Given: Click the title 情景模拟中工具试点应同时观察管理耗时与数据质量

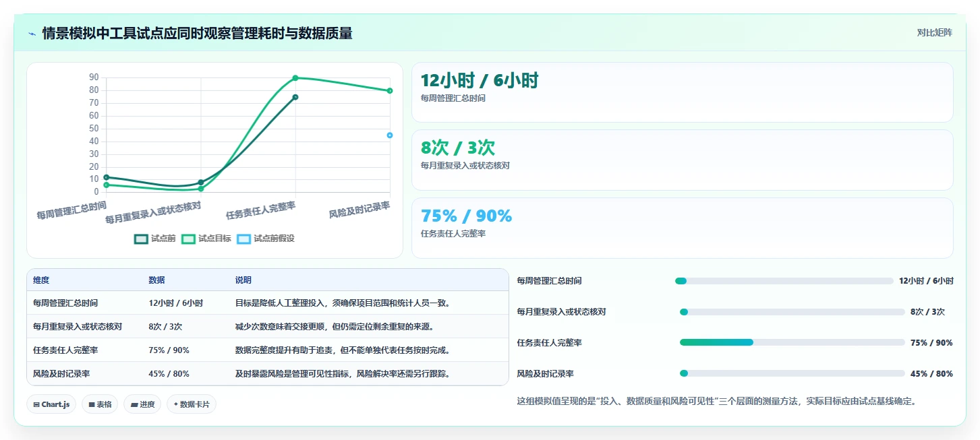Looking at the screenshot, I should 198,33.
